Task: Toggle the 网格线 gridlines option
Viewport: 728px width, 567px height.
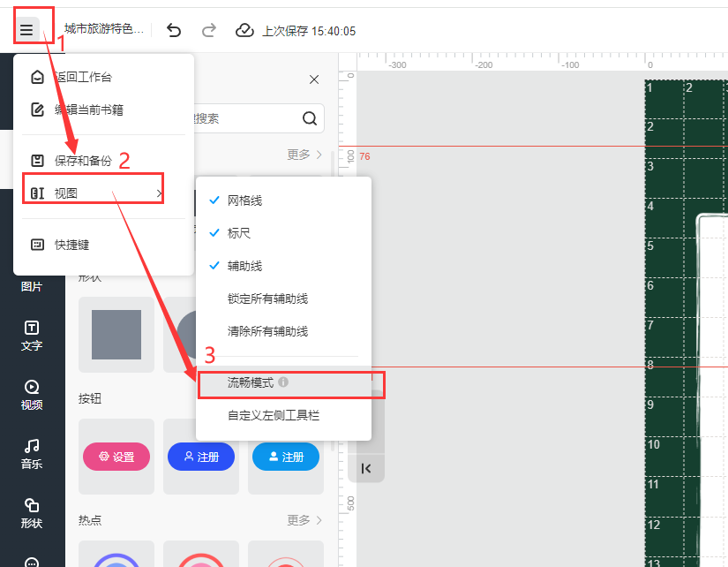Action: pos(244,200)
